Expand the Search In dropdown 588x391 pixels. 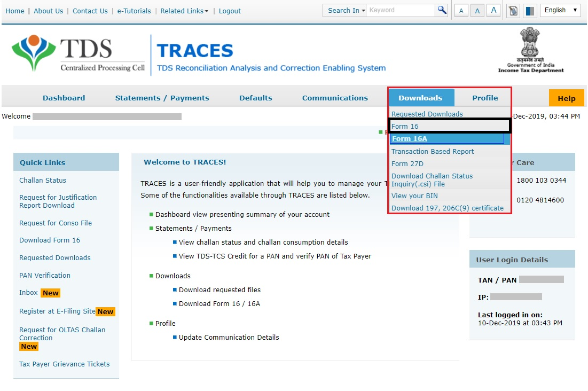click(344, 10)
